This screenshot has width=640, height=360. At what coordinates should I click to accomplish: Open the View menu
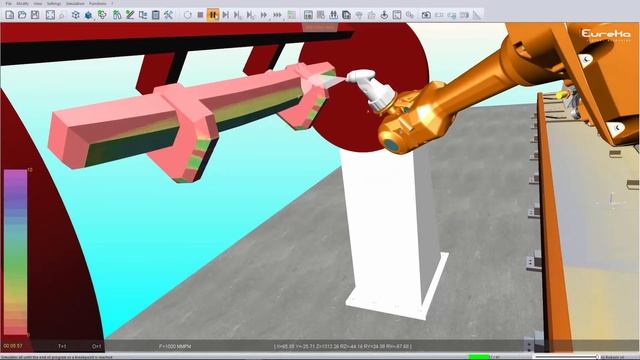(38, 3)
